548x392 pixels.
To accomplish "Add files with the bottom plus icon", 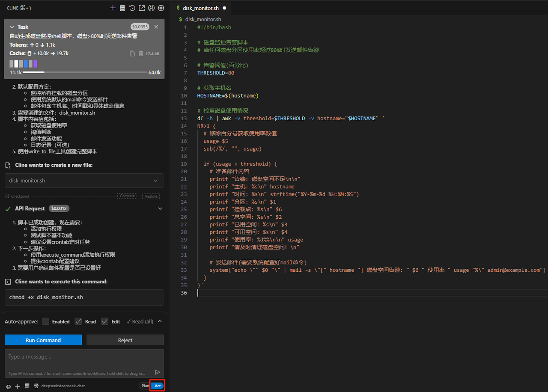I will [x=18, y=386].
